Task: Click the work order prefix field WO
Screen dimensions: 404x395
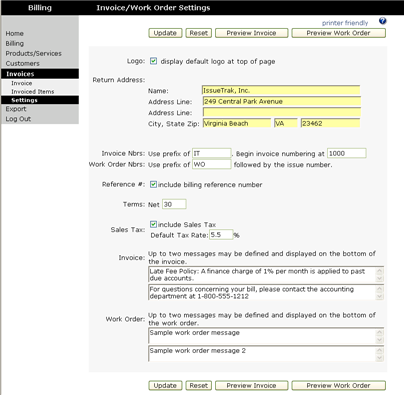Action: (x=212, y=164)
